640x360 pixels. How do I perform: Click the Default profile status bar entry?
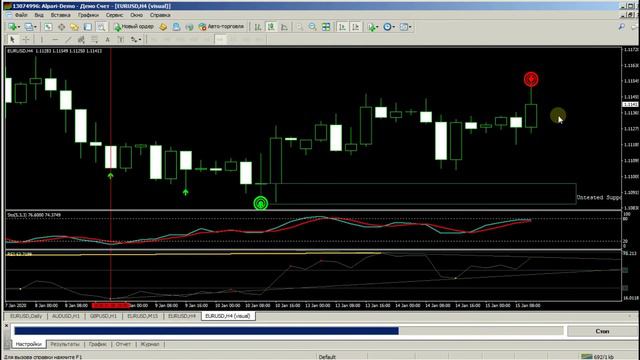click(327, 357)
